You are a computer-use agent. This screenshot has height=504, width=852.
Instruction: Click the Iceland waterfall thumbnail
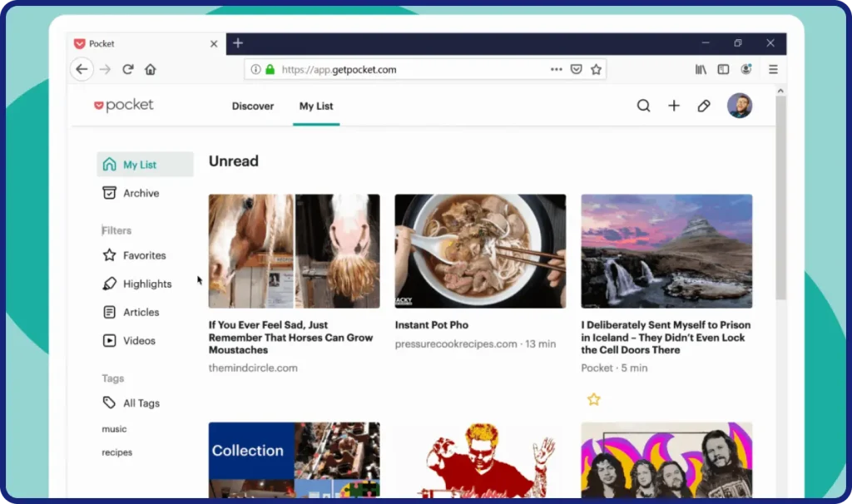[x=666, y=251]
